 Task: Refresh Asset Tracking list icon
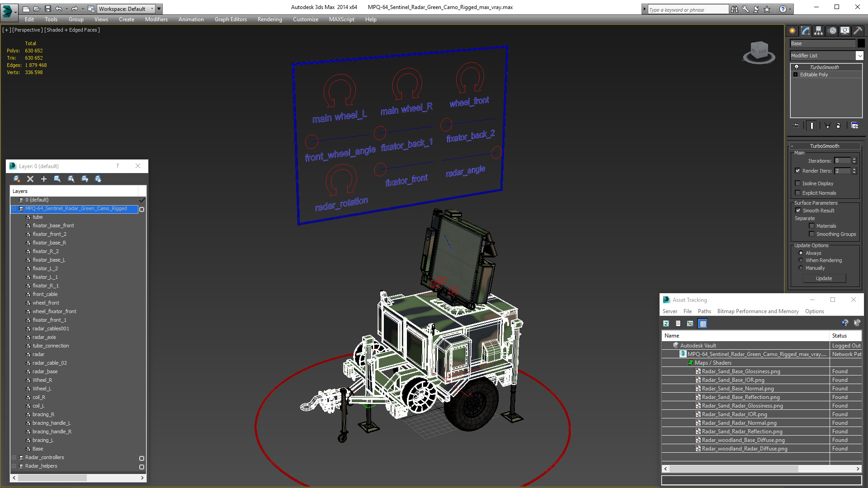click(666, 324)
